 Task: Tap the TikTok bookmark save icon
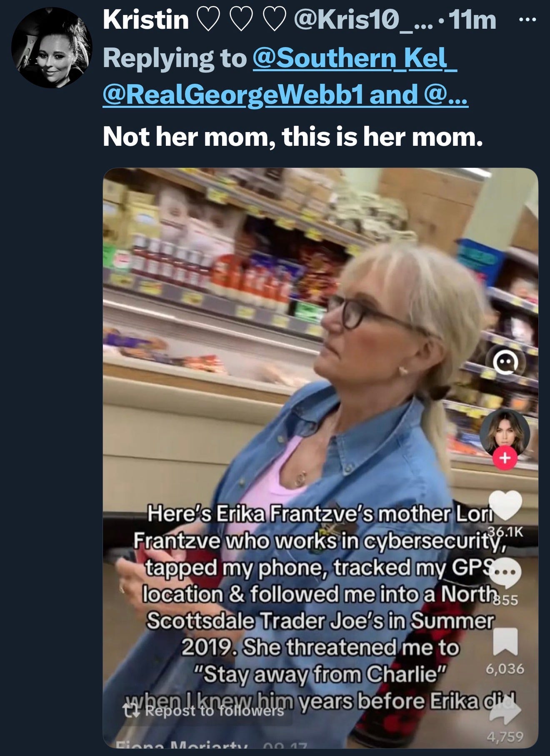click(x=505, y=641)
